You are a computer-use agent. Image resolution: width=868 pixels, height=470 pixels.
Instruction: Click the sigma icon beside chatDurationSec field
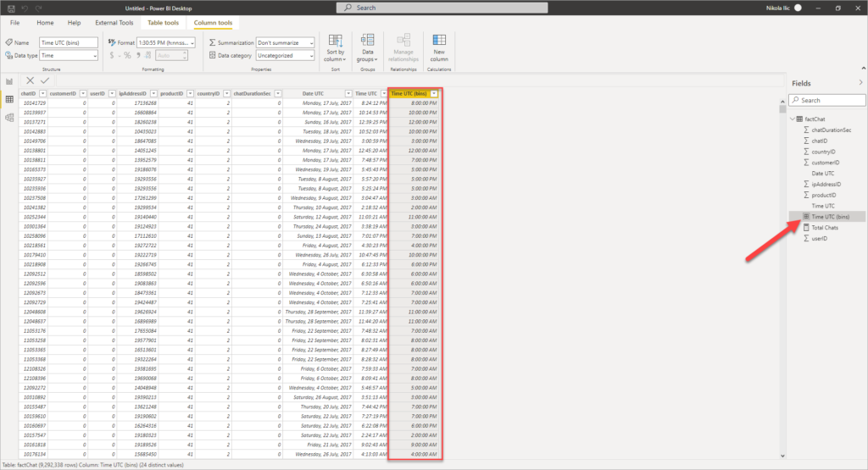[x=806, y=130]
